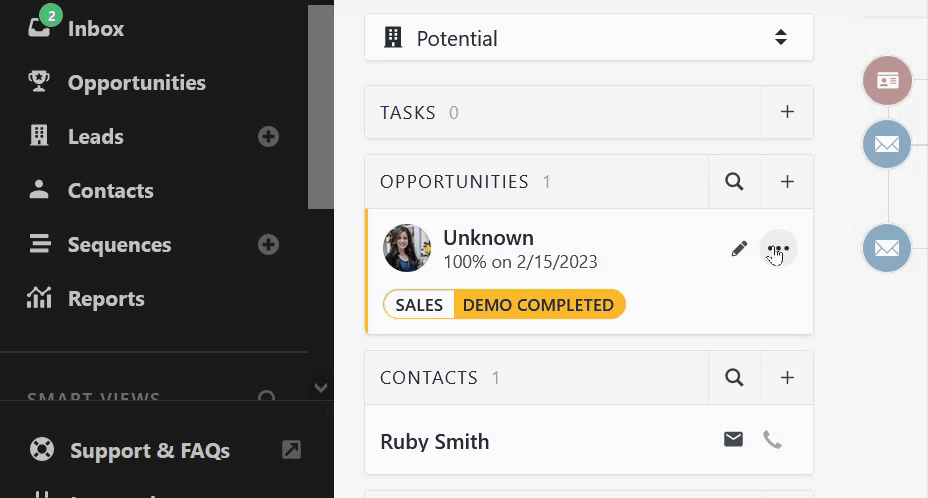
Task: Click the plus icon beside Leads
Action: click(268, 137)
